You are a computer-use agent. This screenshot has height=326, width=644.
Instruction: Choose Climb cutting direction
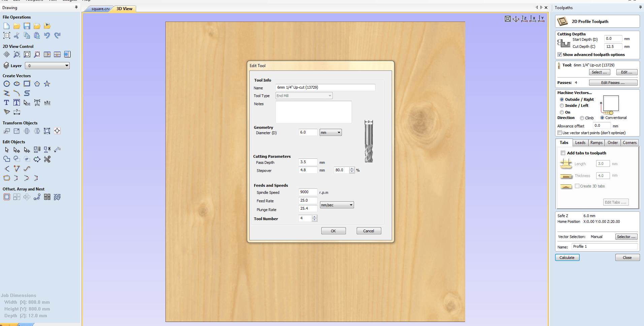tap(582, 118)
